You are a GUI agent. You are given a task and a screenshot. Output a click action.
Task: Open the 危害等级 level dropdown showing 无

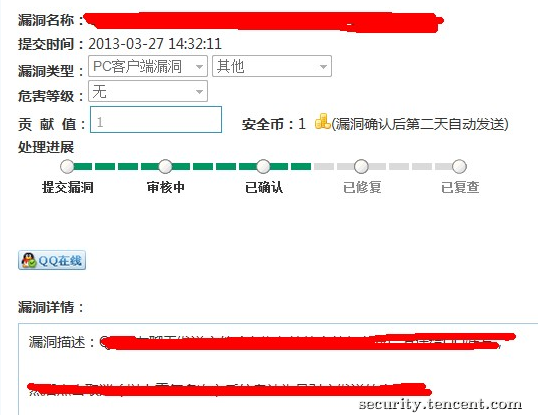148,91
